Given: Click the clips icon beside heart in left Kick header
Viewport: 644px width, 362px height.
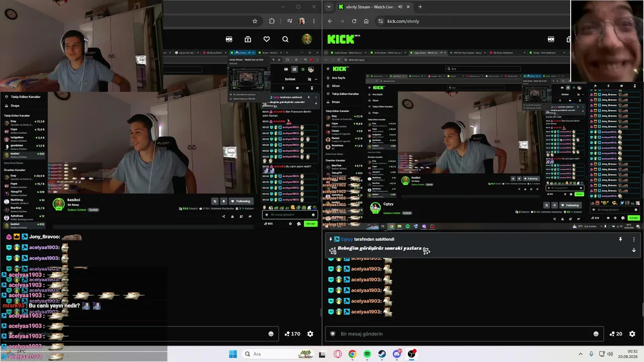Looking at the screenshot, I should [x=248, y=39].
